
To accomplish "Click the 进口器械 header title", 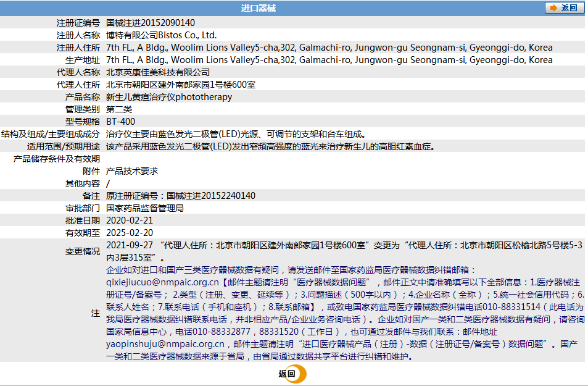I will coord(259,8).
